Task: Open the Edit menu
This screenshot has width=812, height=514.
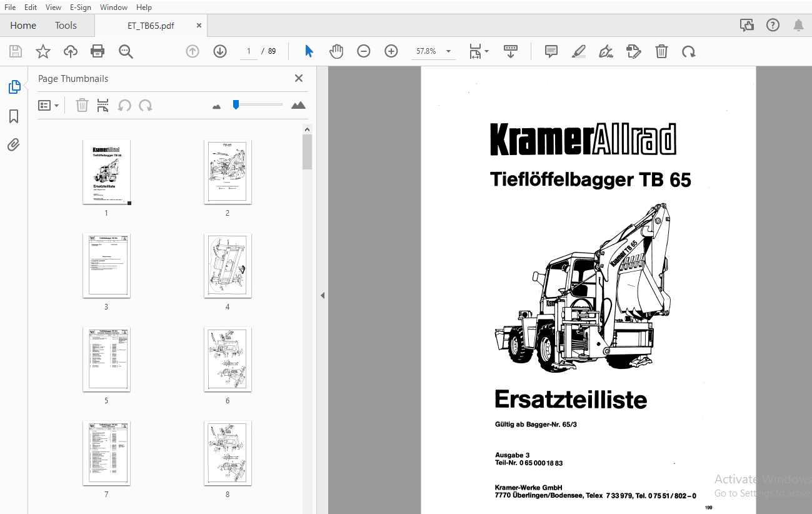Action: coord(31,8)
